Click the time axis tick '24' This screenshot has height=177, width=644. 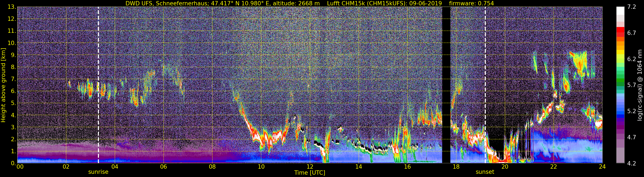pyautogui.click(x=602, y=167)
